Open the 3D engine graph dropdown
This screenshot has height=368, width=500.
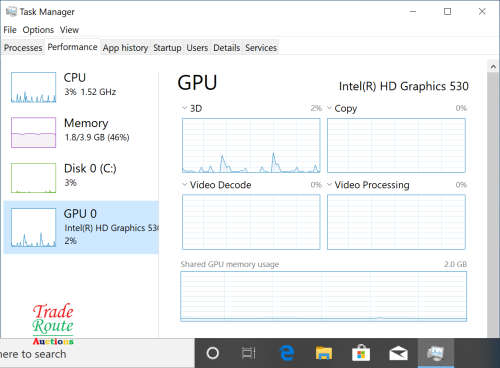click(184, 108)
